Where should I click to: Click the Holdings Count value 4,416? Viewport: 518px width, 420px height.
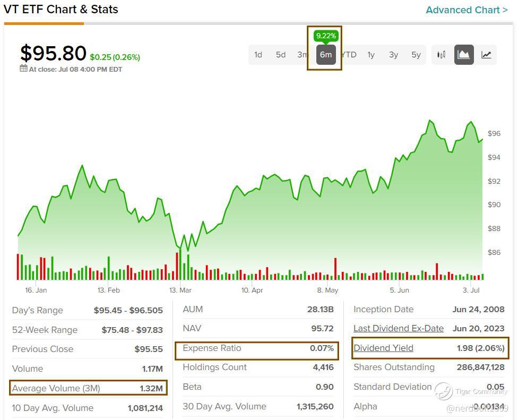(x=323, y=367)
